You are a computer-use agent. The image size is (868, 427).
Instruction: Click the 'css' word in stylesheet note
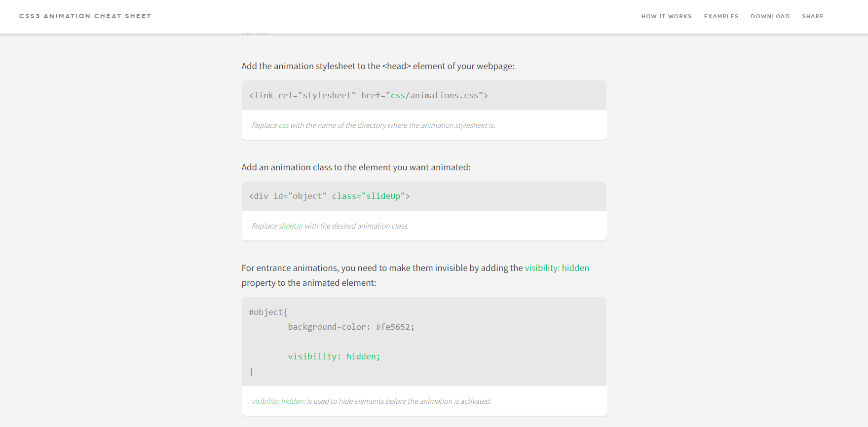coord(284,125)
